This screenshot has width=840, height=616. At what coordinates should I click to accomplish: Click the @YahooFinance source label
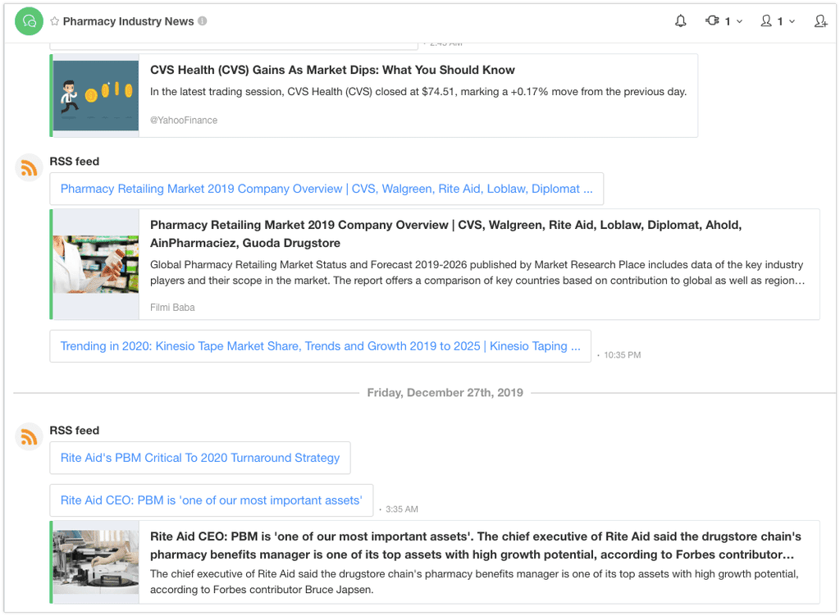[184, 120]
